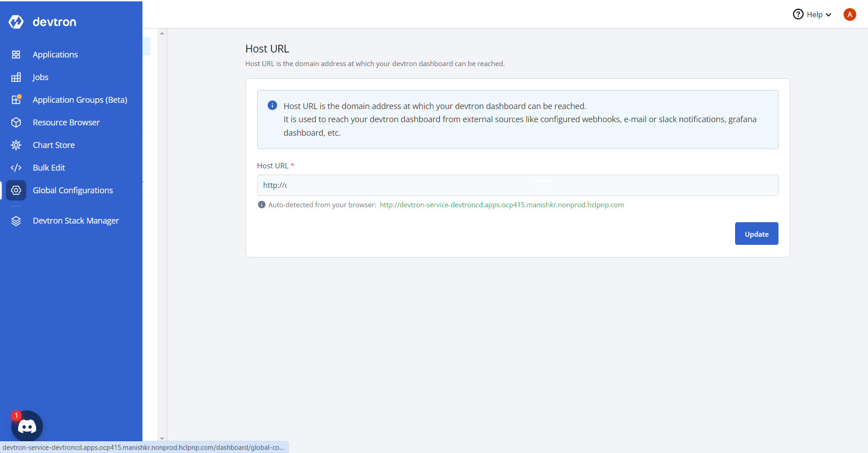Open the user avatar profile menu

point(849,14)
